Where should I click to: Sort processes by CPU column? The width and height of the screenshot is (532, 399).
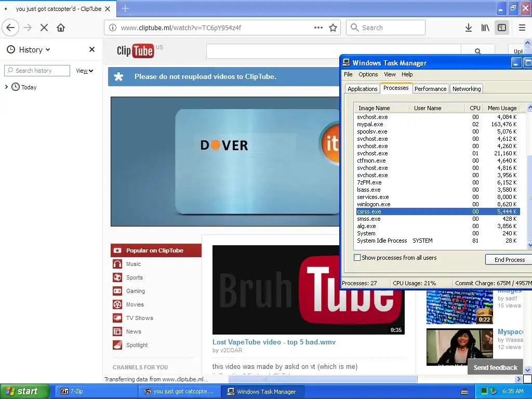tap(474, 108)
